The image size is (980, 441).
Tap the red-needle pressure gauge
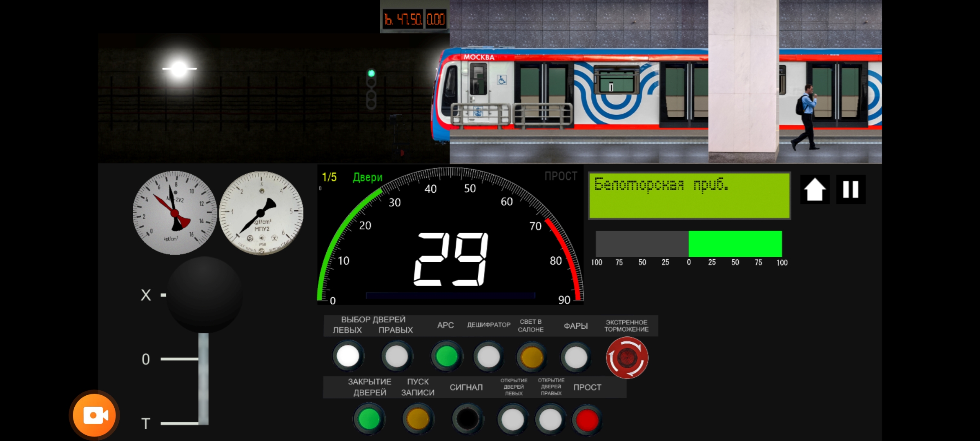pyautogui.click(x=175, y=213)
